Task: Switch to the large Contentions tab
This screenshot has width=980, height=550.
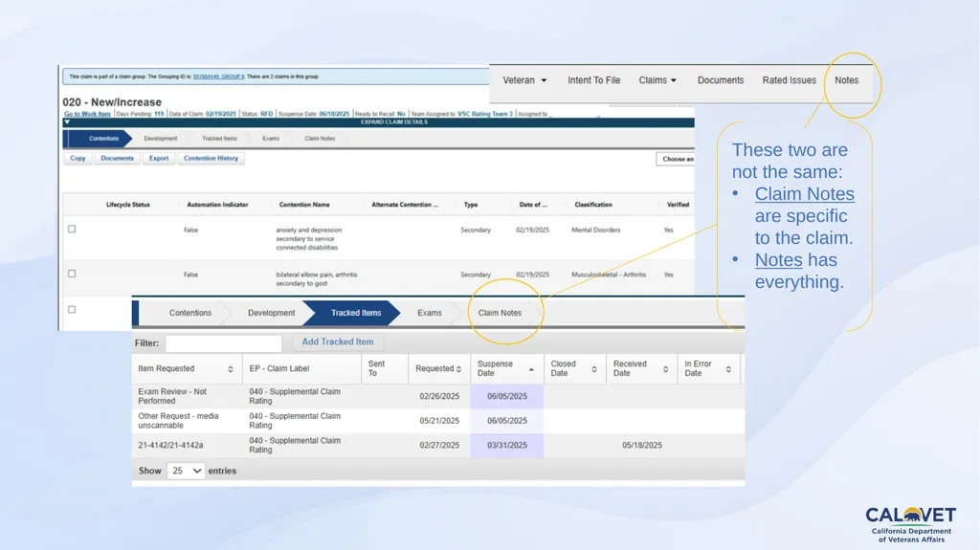Action: tap(190, 313)
